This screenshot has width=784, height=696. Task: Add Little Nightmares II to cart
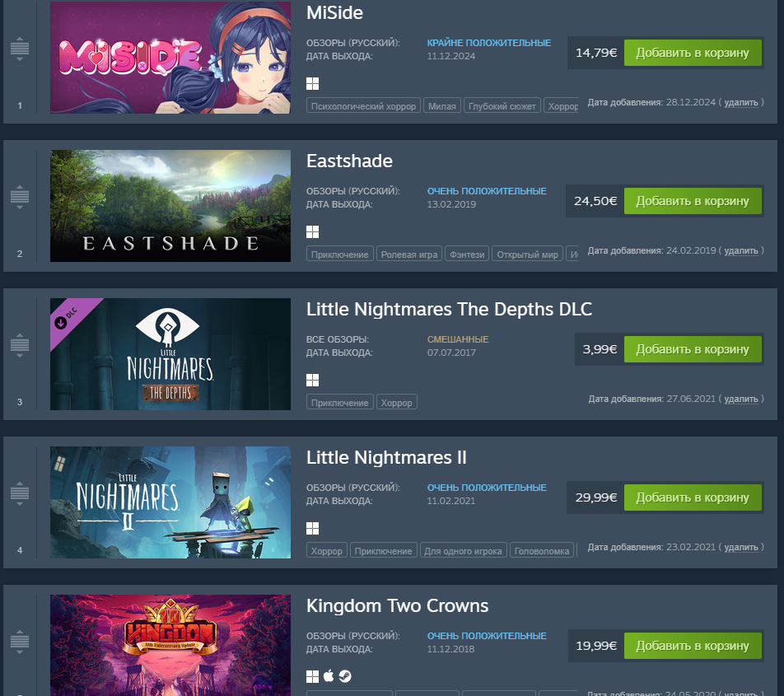(x=693, y=497)
